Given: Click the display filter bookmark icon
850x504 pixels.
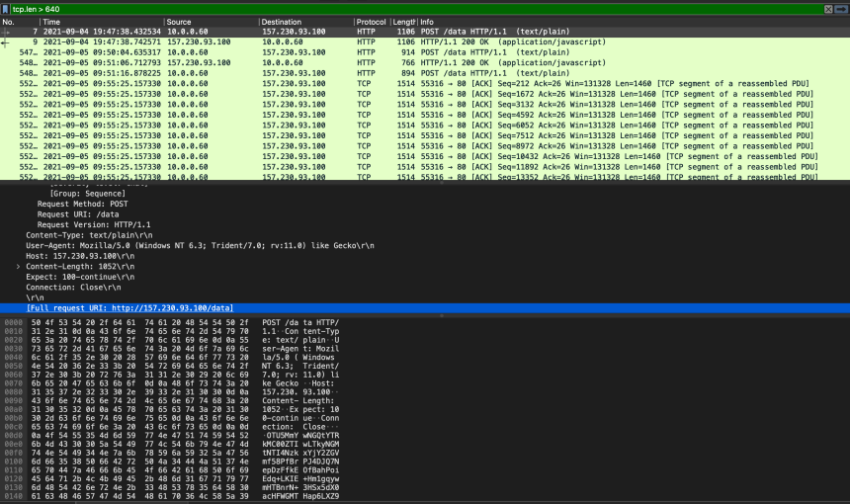Looking at the screenshot, I should 5,9.
